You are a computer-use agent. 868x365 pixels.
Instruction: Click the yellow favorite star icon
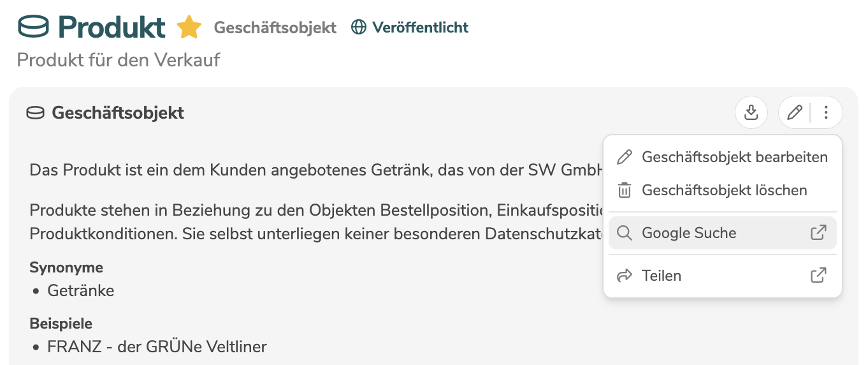(x=189, y=27)
